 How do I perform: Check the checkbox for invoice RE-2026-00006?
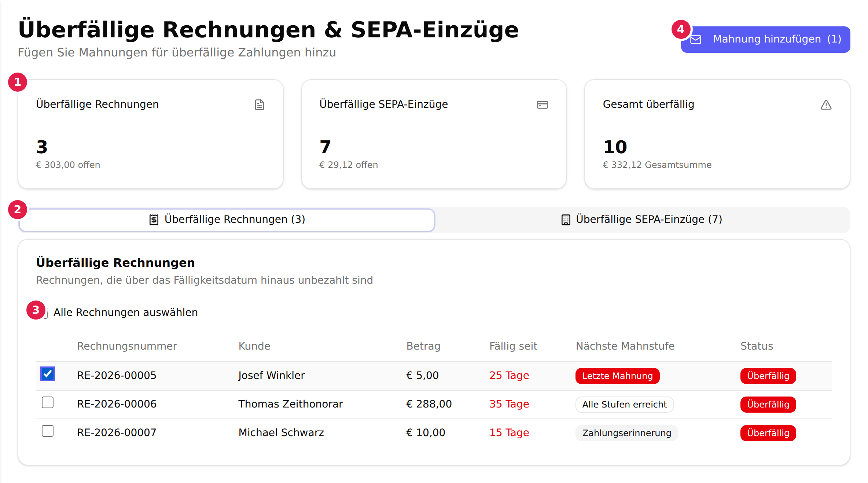coord(48,402)
